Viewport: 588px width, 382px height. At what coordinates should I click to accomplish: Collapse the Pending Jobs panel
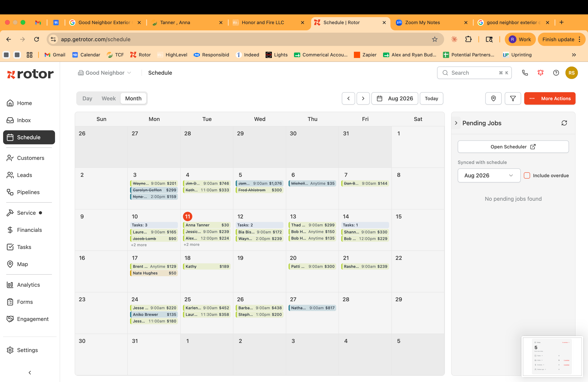point(456,123)
